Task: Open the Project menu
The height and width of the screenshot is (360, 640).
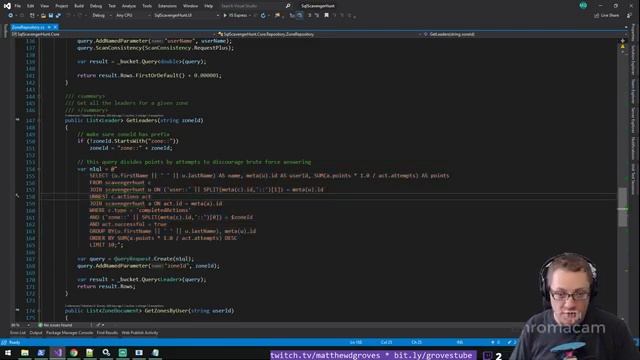Action: 62,6
